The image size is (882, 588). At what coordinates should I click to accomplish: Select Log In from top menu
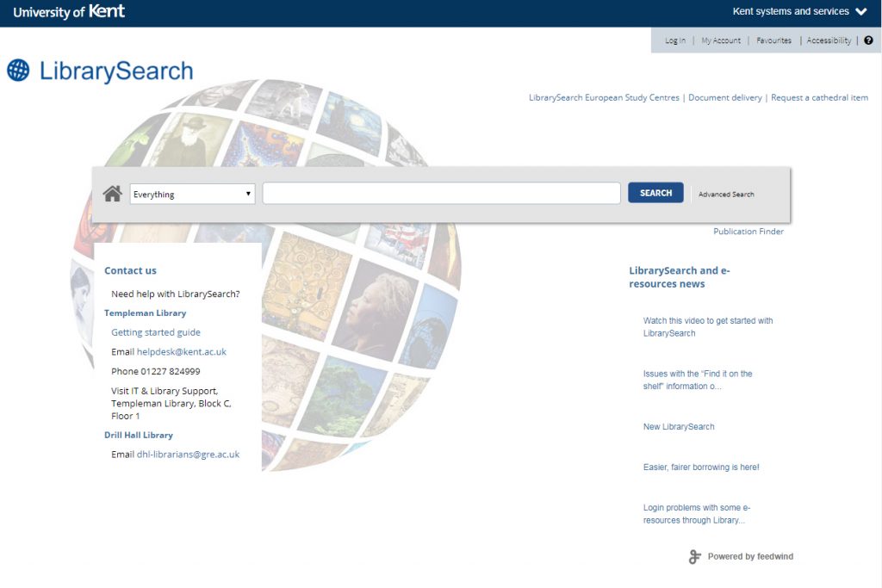675,40
